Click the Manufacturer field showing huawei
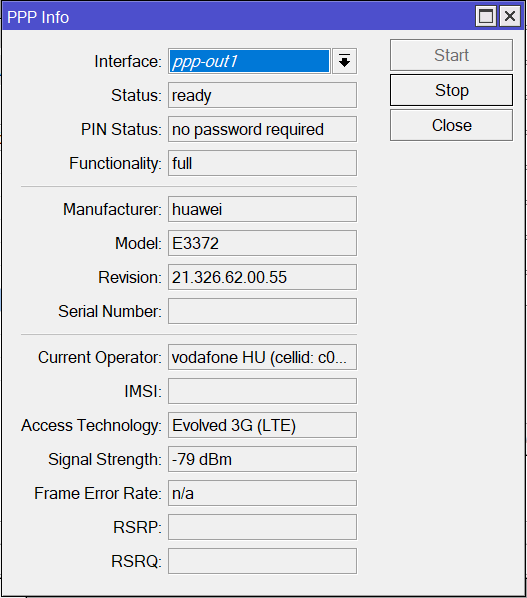The image size is (527, 598). [262, 209]
